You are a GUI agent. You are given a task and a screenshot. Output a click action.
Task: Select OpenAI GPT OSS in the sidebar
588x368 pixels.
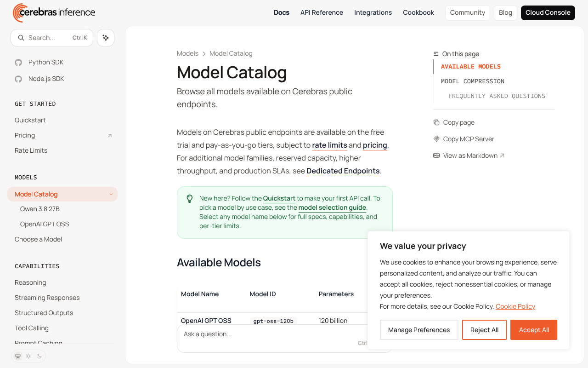(45, 224)
